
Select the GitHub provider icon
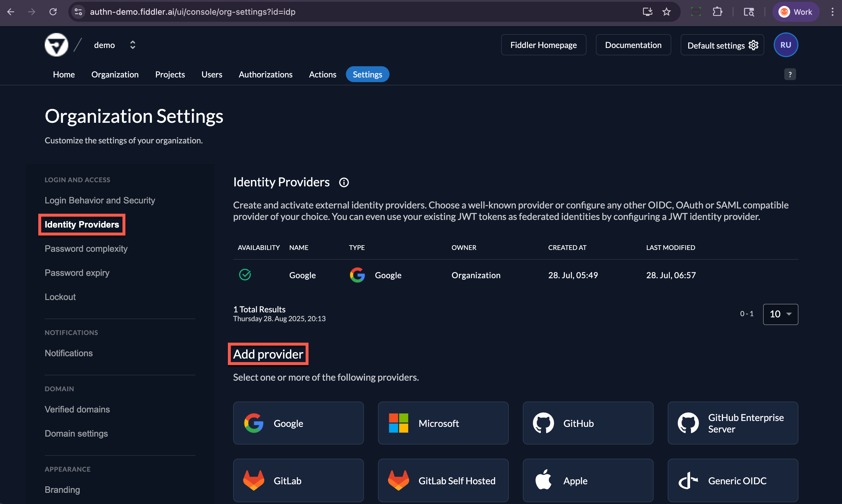click(543, 423)
